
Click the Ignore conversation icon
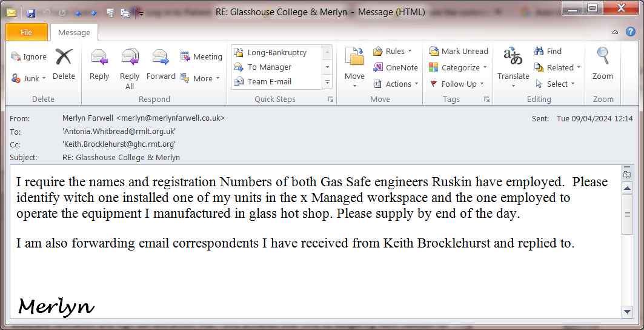28,57
